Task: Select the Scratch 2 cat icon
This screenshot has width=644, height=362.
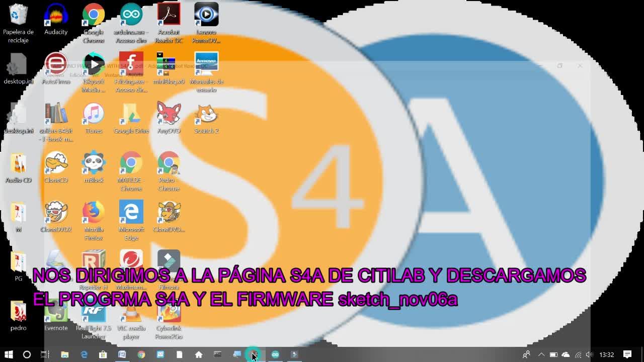Action: (206, 118)
